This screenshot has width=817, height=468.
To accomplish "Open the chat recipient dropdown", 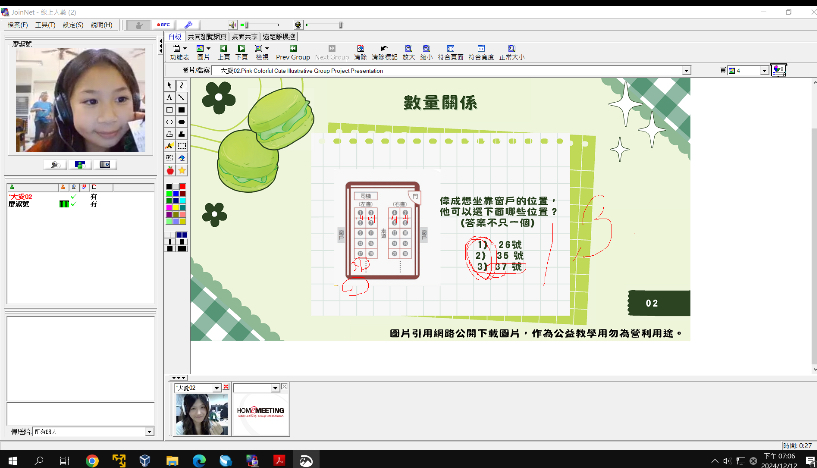I will click(149, 431).
